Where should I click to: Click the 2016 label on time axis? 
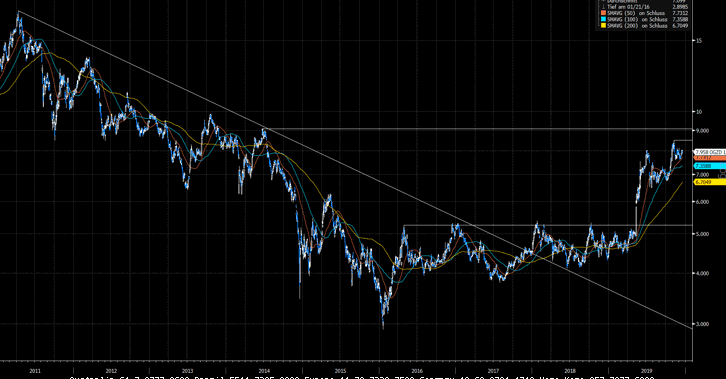click(x=417, y=371)
